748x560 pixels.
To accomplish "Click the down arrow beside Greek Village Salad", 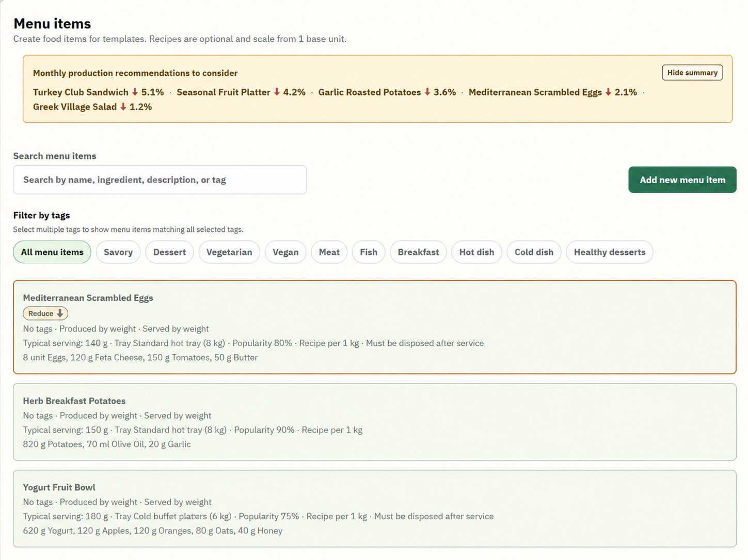I will (123, 107).
